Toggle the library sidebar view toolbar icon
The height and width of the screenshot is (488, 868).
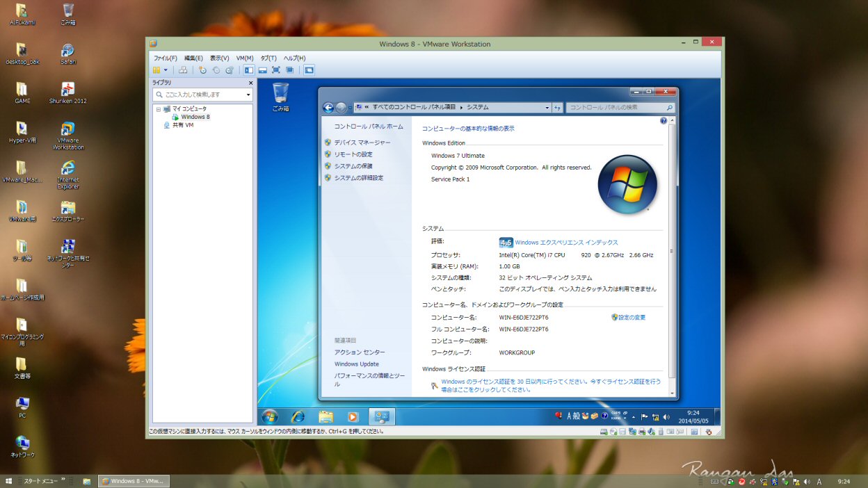click(249, 70)
